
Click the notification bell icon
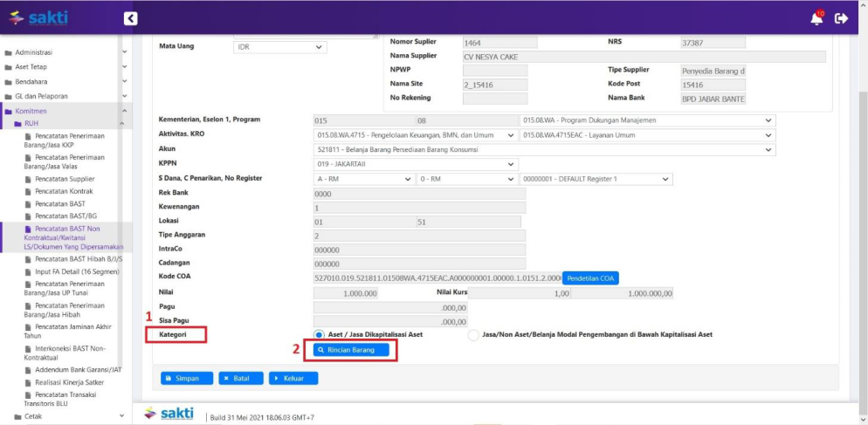[816, 18]
